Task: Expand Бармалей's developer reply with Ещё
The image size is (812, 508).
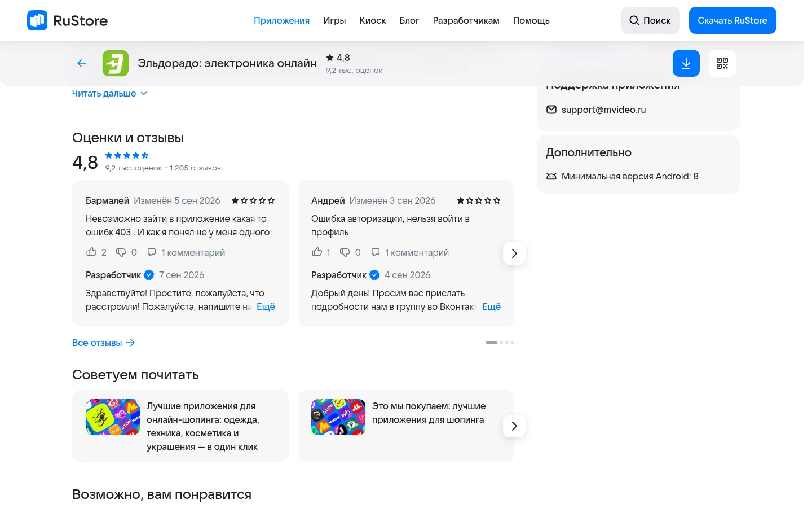Action: (x=266, y=306)
